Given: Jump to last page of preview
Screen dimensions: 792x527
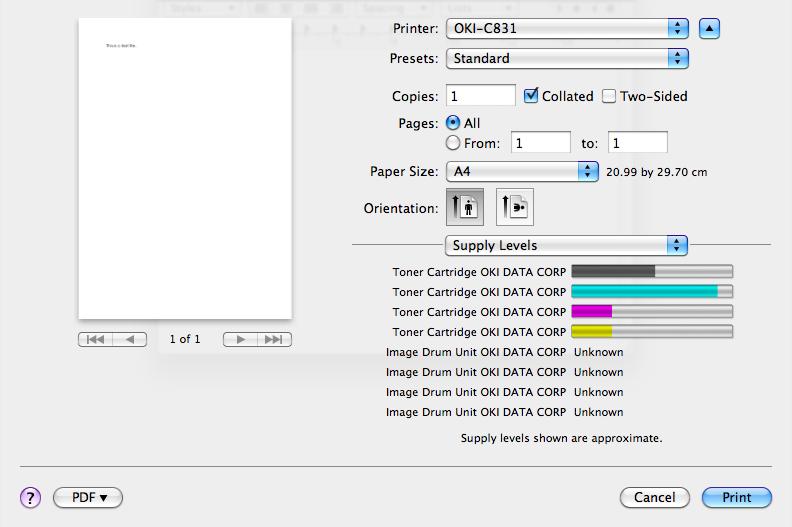Looking at the screenshot, I should coord(274,340).
